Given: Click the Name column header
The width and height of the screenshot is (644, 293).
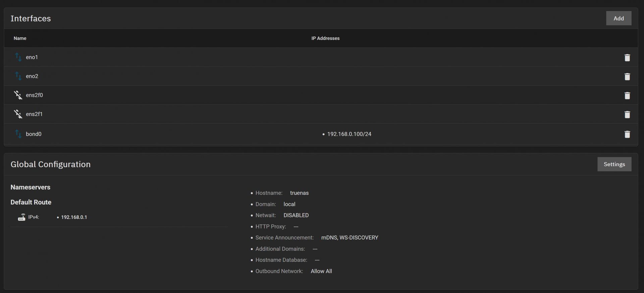Looking at the screenshot, I should pyautogui.click(x=20, y=38).
